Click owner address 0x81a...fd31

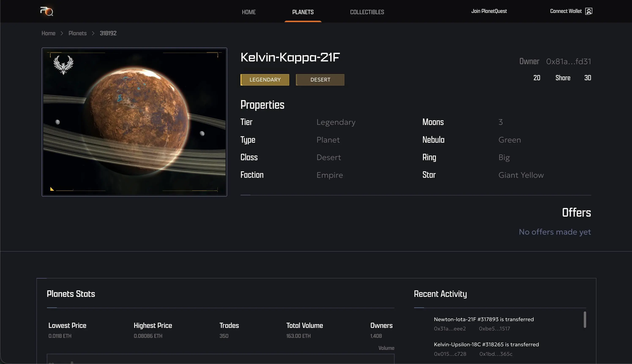568,61
